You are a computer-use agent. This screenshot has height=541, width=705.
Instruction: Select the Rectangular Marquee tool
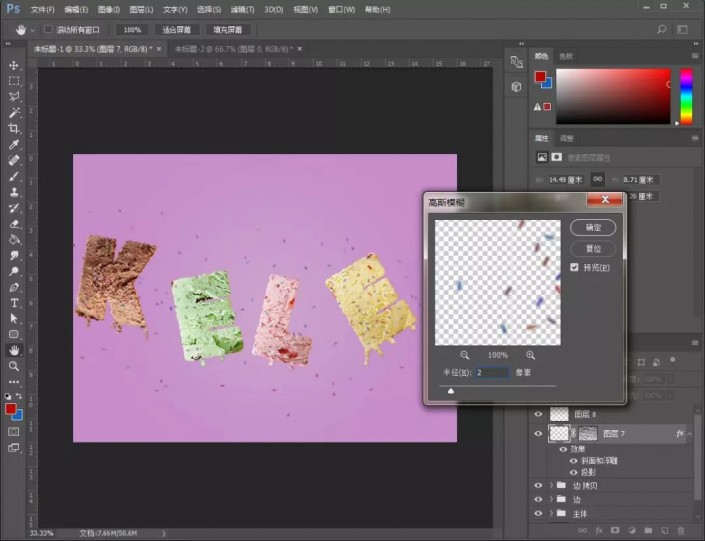14,81
